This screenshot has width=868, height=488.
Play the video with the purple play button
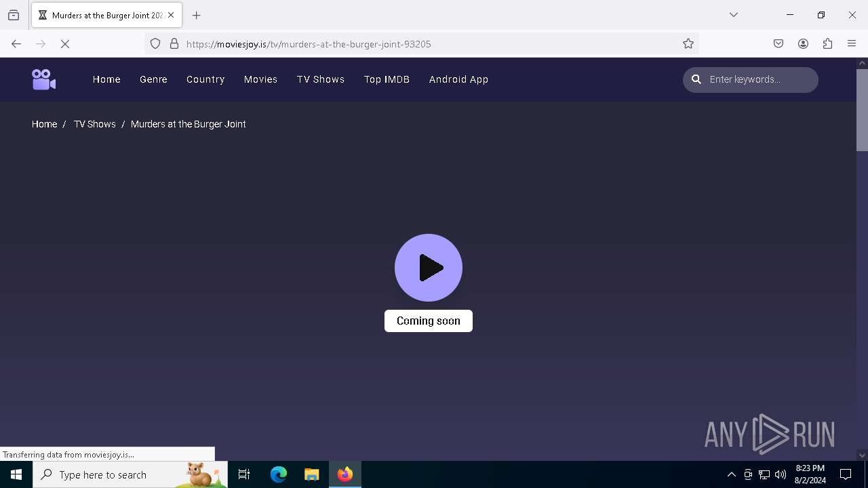point(429,268)
